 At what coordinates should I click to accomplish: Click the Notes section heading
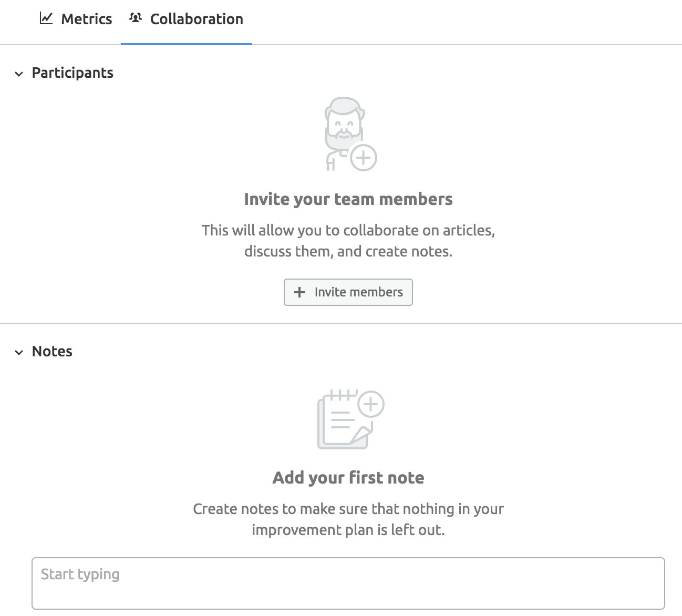[x=52, y=352]
